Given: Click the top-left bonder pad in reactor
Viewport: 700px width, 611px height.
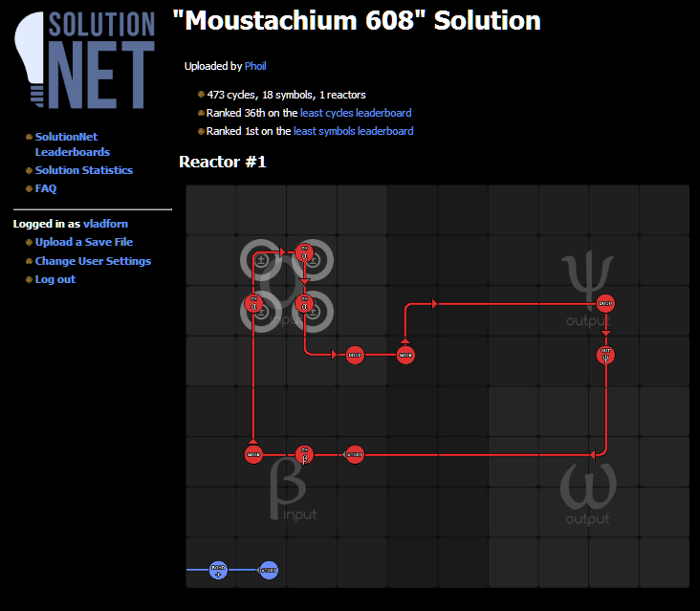Looking at the screenshot, I should point(261,260).
